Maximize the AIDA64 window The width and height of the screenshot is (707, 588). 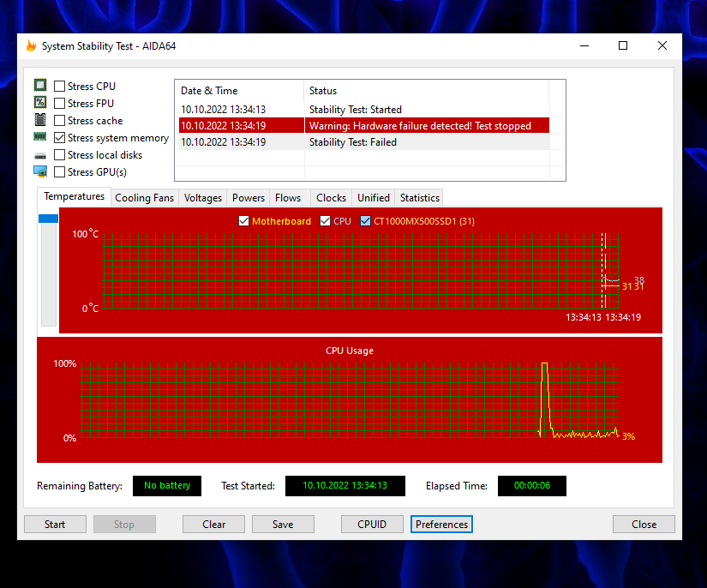coord(623,45)
